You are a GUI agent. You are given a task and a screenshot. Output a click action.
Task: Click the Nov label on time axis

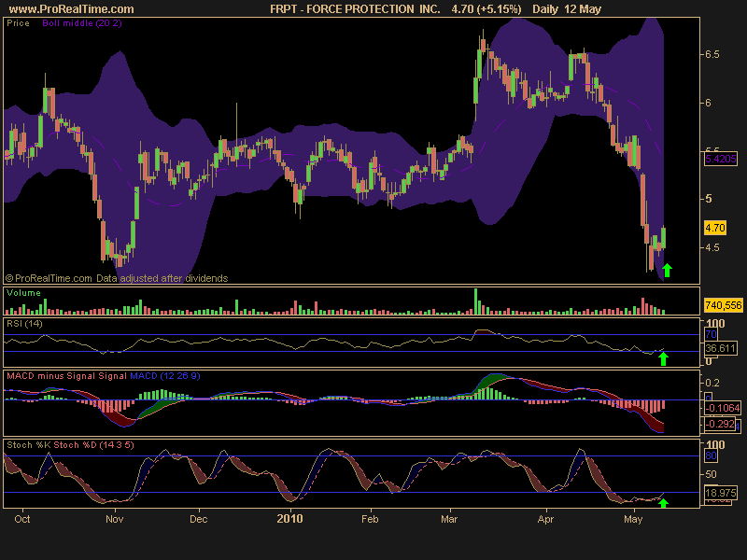click(x=114, y=519)
